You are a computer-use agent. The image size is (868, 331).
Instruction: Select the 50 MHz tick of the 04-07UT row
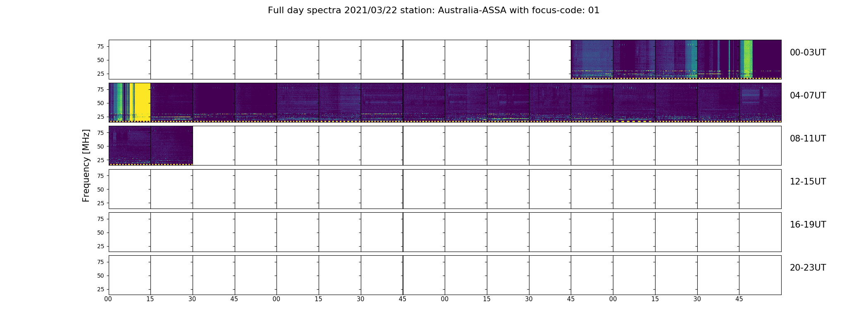[x=100, y=103]
